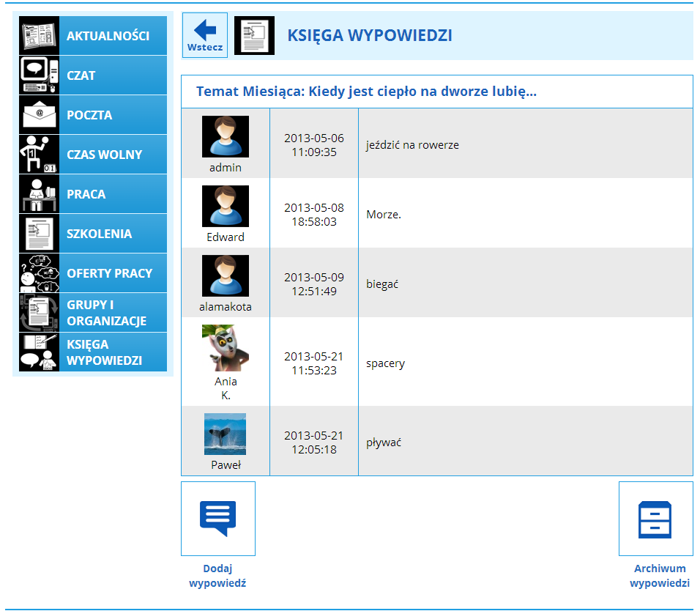Image resolution: width=700 pixels, height=611 pixels.
Task: Click the Grupy i organizacje icon
Action: click(x=40, y=312)
